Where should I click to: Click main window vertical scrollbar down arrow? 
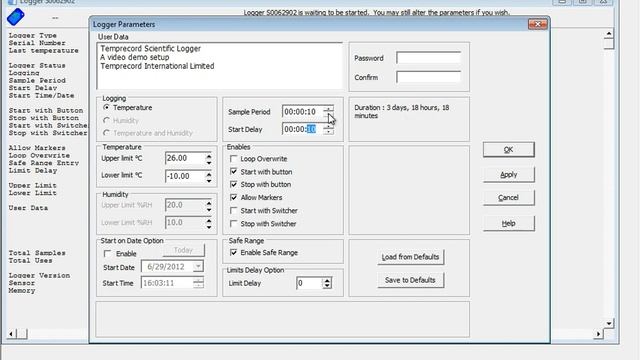609,324
